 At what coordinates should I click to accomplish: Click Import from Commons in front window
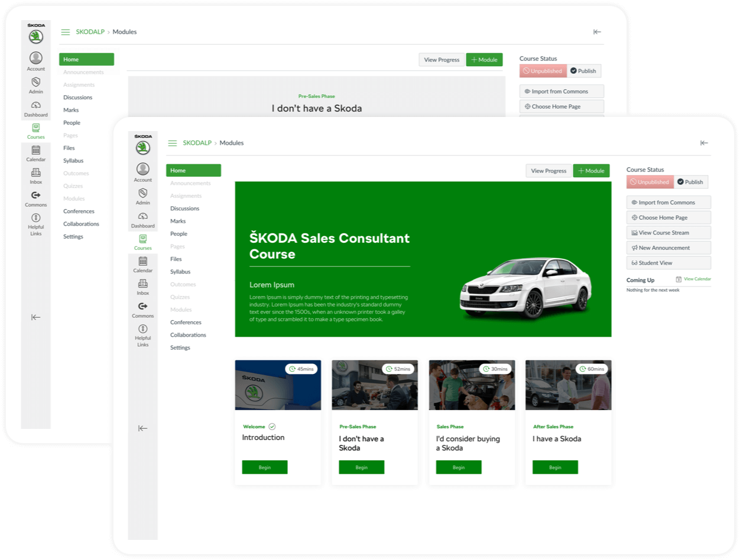click(668, 203)
